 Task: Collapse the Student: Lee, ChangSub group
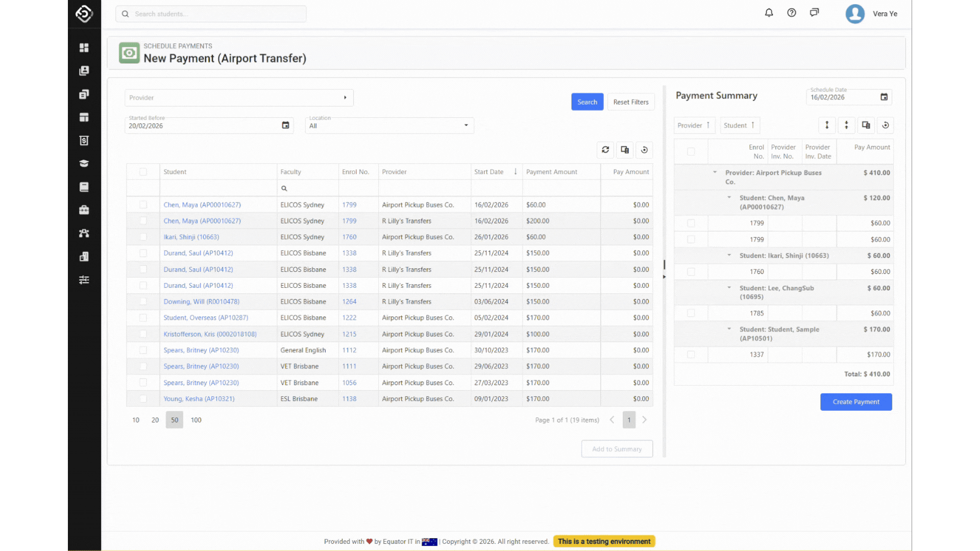click(729, 288)
